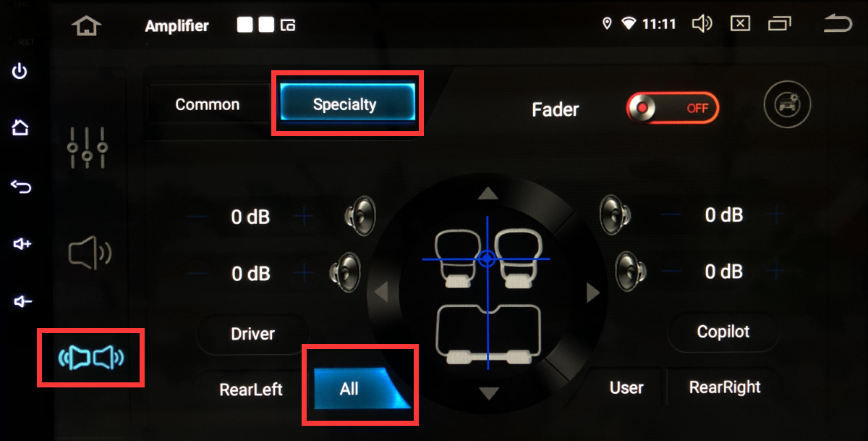Viewport: 868px width, 441px height.
Task: Switch to the Specialty tab
Action: tap(345, 104)
